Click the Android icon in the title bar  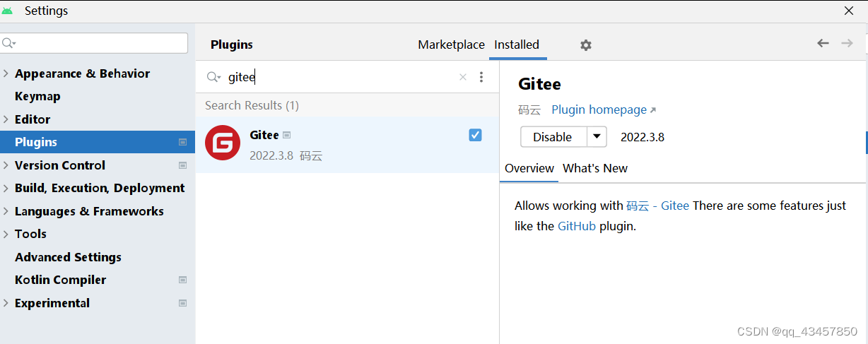coord(8,11)
